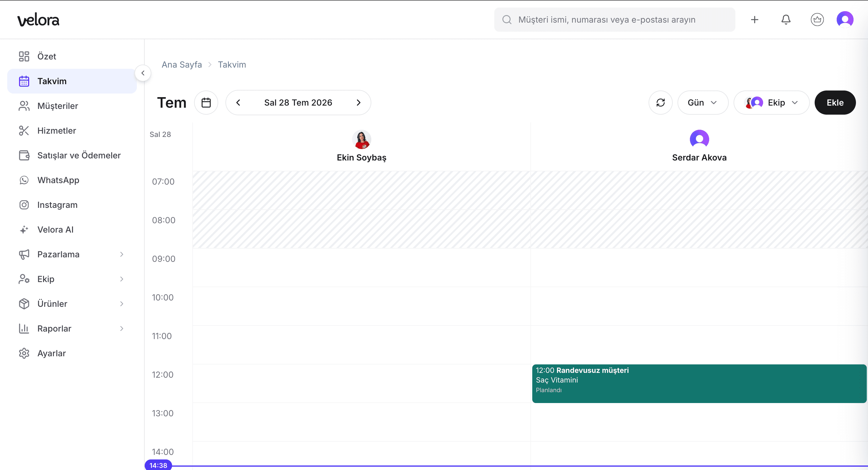Viewport: 868px width, 470px height.
Task: Refresh the calendar
Action: pyautogui.click(x=660, y=103)
